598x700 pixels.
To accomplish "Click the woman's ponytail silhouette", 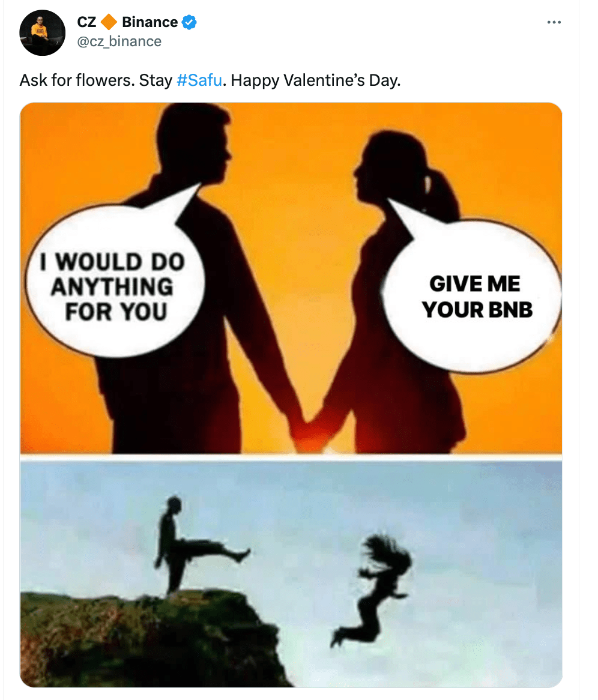I will (x=441, y=192).
